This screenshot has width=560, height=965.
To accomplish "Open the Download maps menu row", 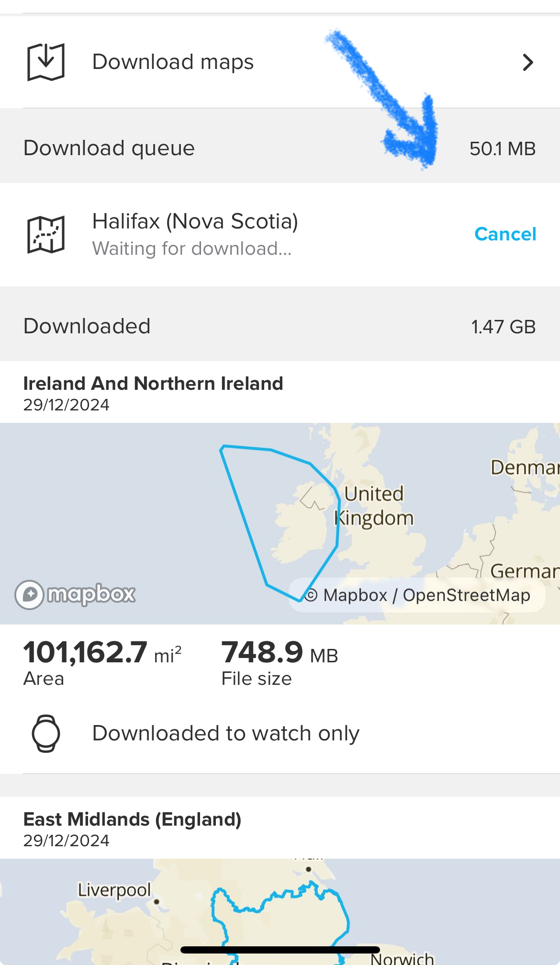I will click(280, 62).
